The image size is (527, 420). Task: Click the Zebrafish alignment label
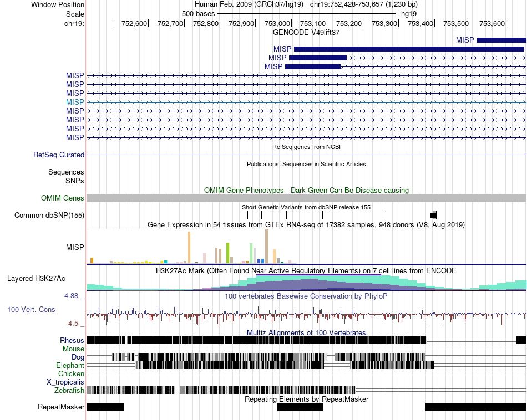pyautogui.click(x=69, y=390)
